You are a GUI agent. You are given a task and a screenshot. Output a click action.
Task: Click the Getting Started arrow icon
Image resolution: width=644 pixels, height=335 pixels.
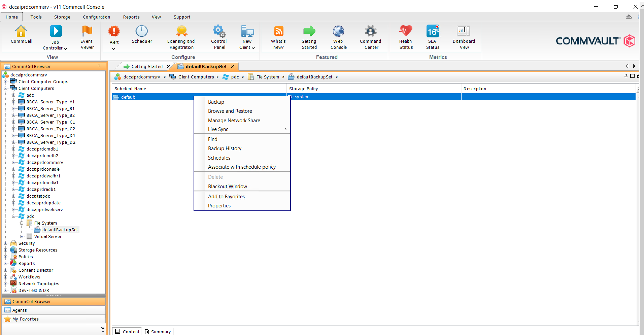click(309, 31)
